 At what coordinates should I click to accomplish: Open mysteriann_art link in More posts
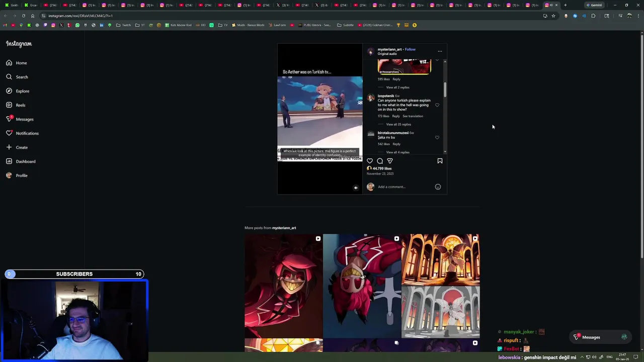pos(284,228)
